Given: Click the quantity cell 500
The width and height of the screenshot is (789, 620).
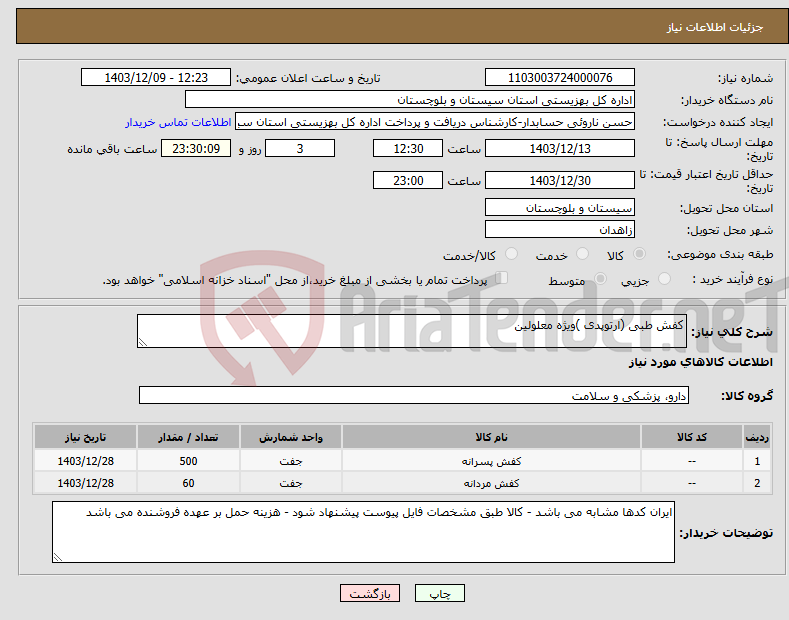Looking at the screenshot, I should click(188, 461).
